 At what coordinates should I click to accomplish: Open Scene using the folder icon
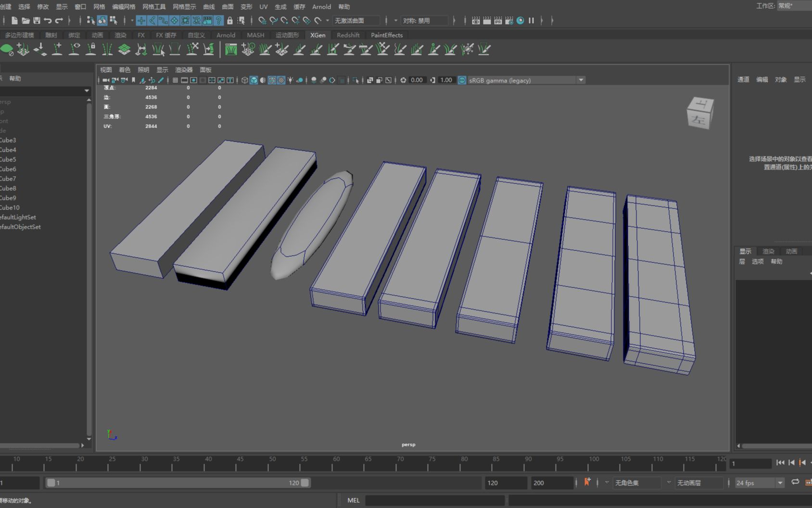point(25,21)
